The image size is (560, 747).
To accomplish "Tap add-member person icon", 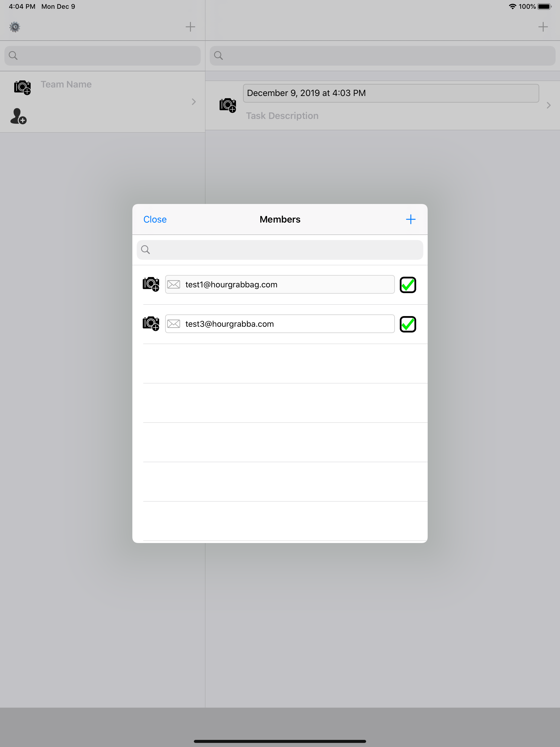I will pos(18,116).
